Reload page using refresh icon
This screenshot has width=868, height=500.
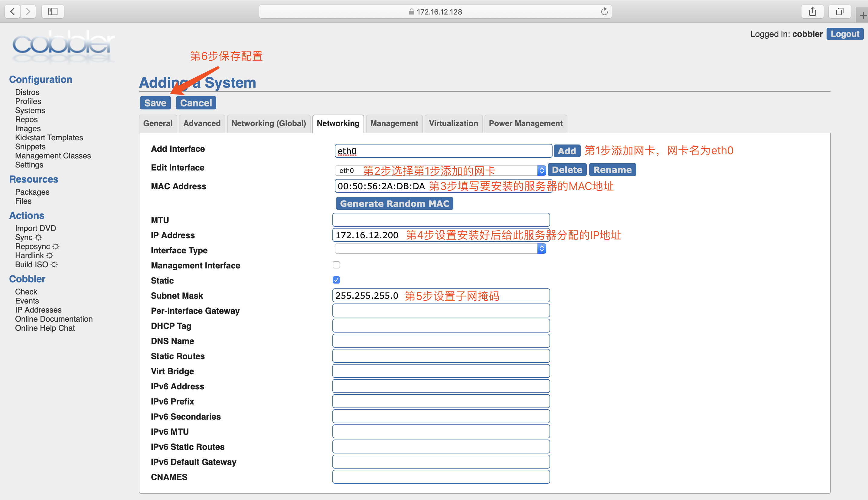604,12
